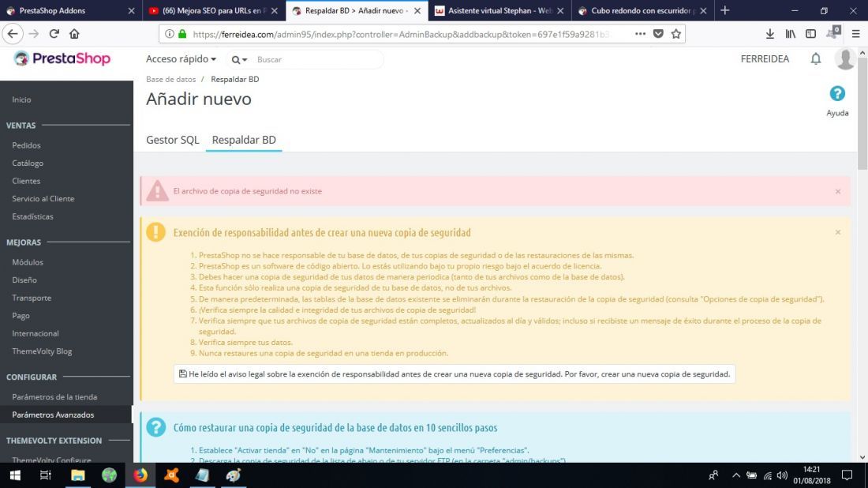The height and width of the screenshot is (488, 868).
Task: Click the Base de datos breadcrumb
Action: 170,79
